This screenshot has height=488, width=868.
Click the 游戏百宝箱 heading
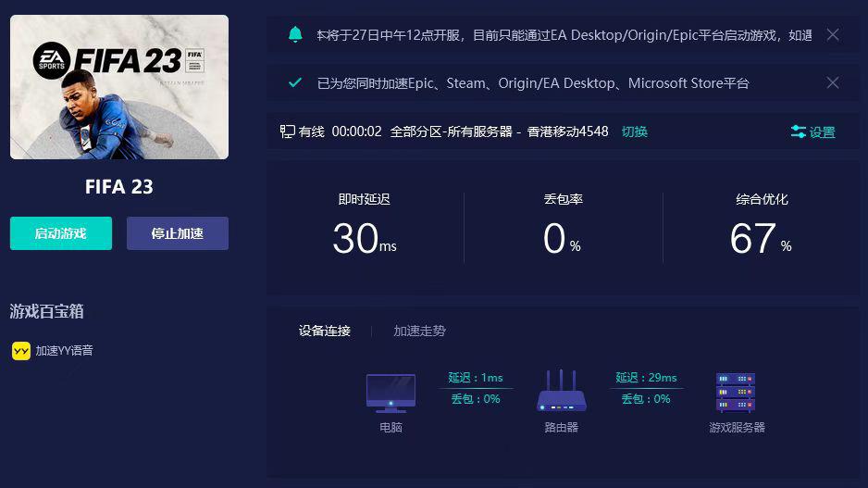(x=46, y=311)
